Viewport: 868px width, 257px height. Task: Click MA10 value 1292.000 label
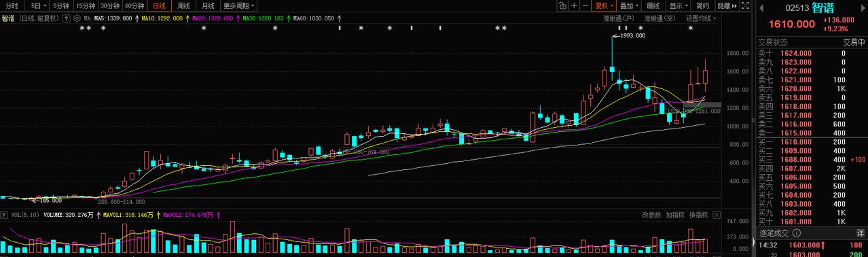(162, 18)
